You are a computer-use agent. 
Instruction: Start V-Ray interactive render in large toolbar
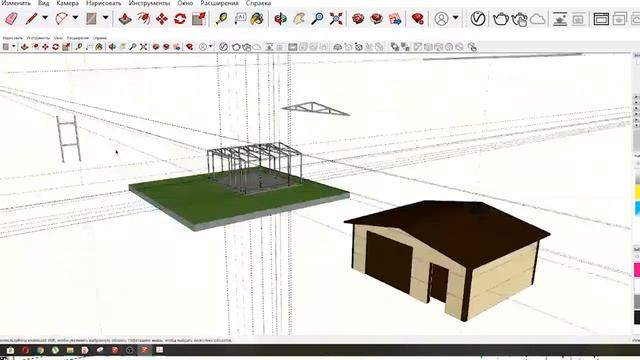520,19
